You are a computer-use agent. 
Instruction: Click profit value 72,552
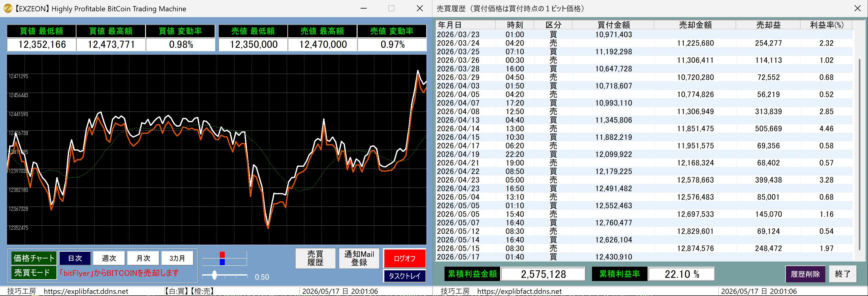click(x=768, y=77)
